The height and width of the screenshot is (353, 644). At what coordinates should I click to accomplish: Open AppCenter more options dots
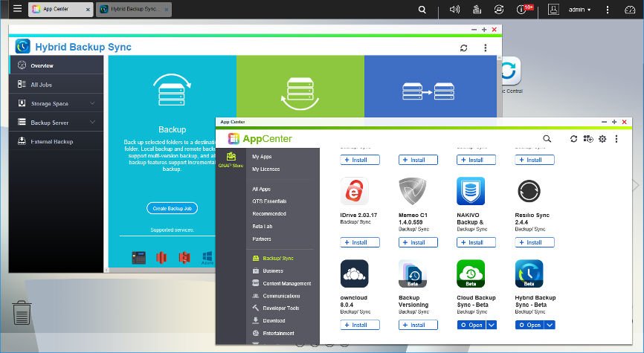pos(616,139)
